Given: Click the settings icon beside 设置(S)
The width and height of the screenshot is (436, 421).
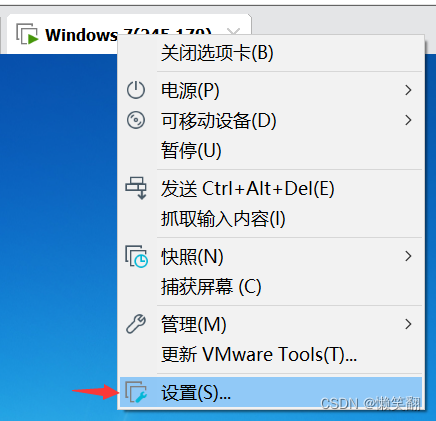Looking at the screenshot, I should [136, 392].
